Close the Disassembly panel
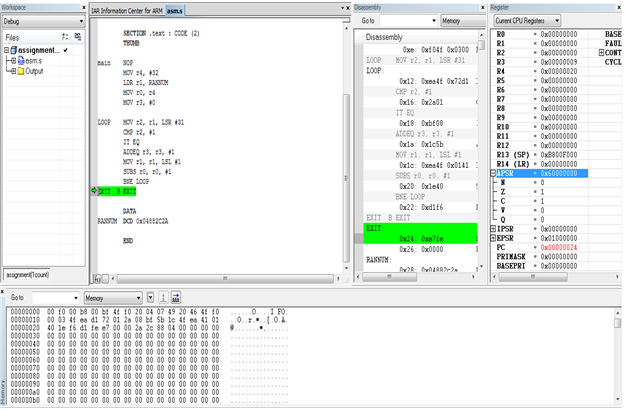This screenshot has width=625, height=410. coord(482,7)
